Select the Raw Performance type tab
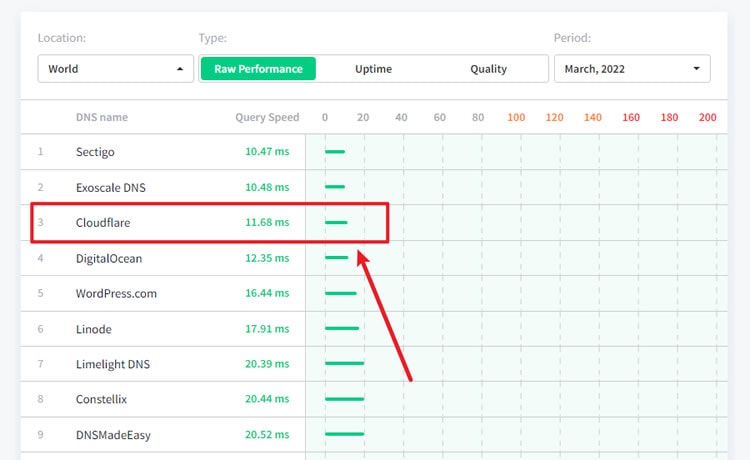The height and width of the screenshot is (460, 750). [x=258, y=69]
